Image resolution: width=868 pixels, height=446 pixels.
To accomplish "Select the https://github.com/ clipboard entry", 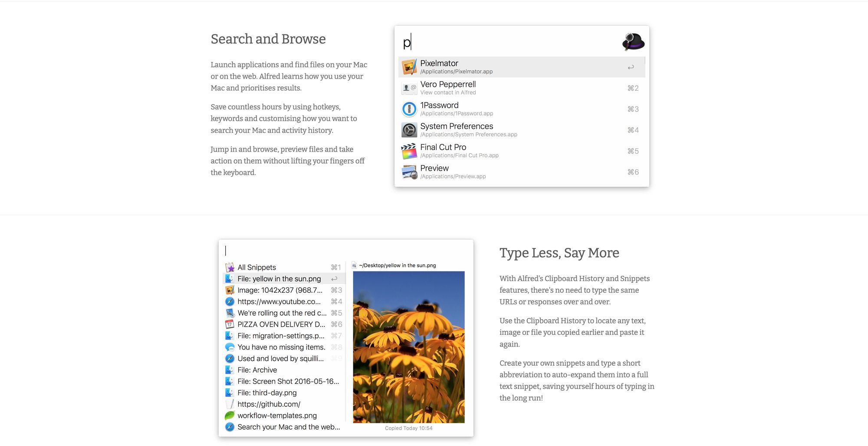I will [269, 404].
